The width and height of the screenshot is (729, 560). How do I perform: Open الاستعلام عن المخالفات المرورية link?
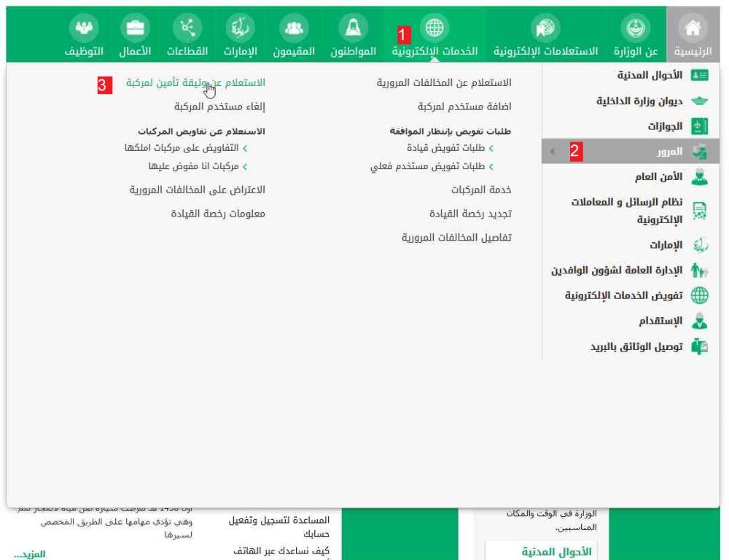[444, 83]
